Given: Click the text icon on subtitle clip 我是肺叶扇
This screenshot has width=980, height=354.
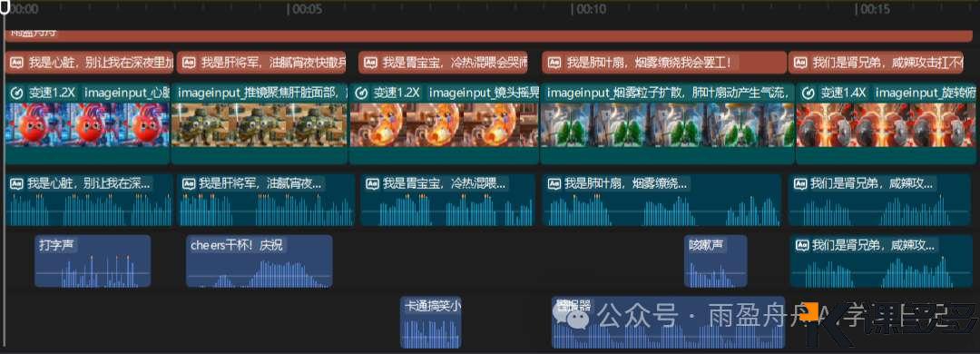Looking at the screenshot, I should [555, 63].
